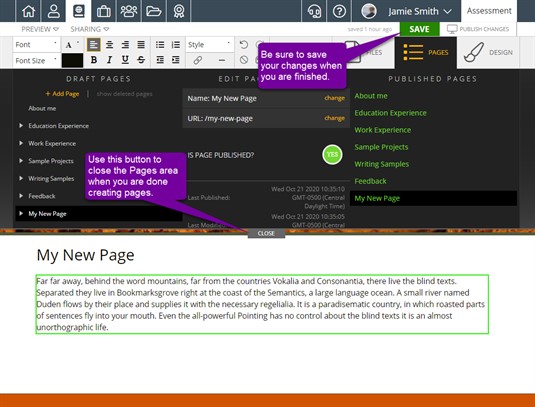Click the CLOSE bar under Pages area
This screenshot has width=535, height=407.
point(266,233)
